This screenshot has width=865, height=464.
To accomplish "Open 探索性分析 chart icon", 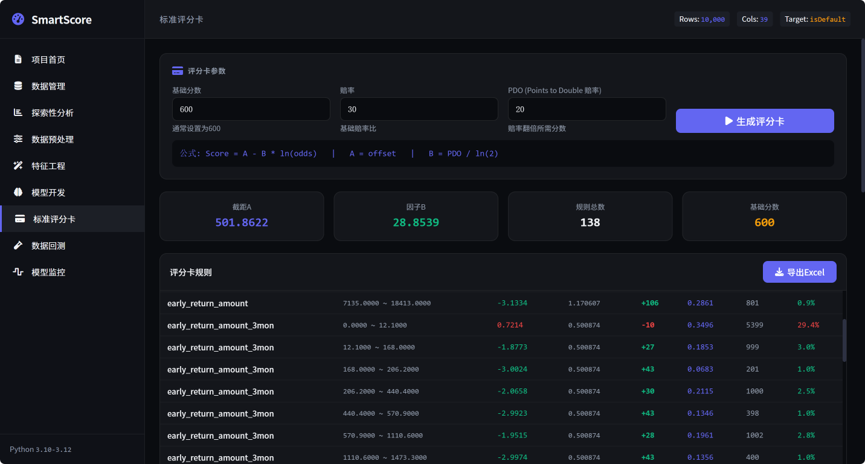I will 18,112.
